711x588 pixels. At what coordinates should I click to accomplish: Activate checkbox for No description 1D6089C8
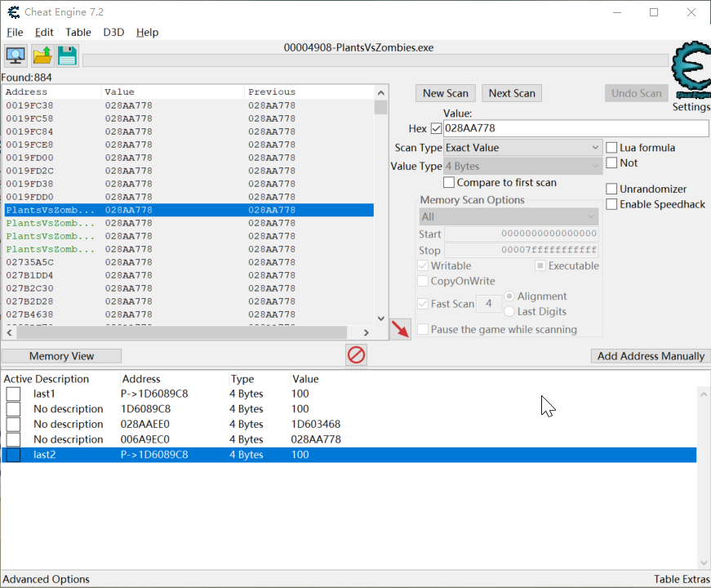pyautogui.click(x=13, y=409)
